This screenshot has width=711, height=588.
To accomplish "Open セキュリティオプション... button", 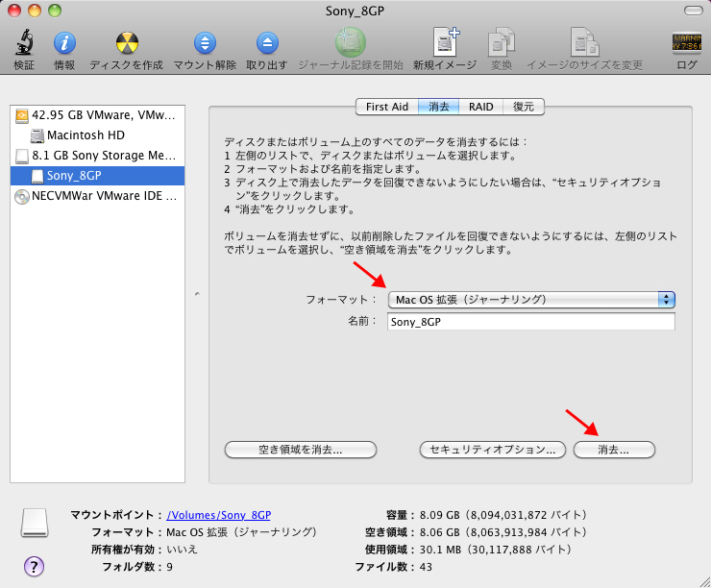I will (493, 450).
